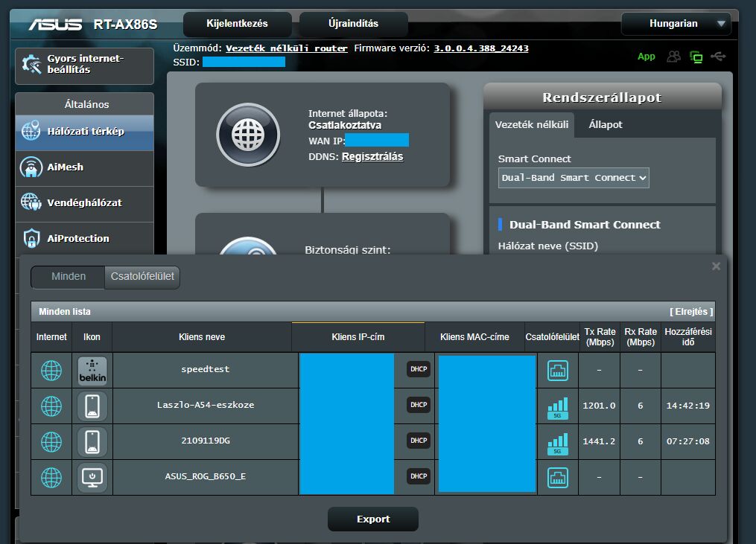Click the belkin device icon for speedtest
The width and height of the screenshot is (756, 544).
click(92, 370)
